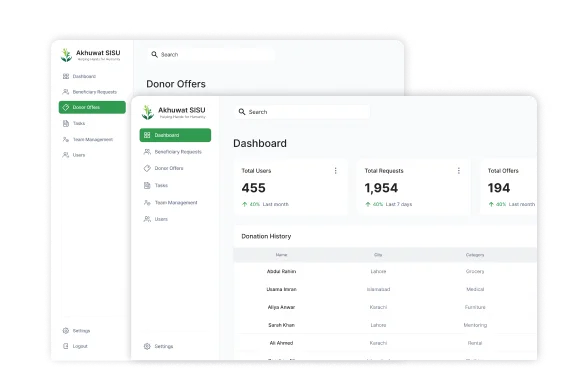The height and width of the screenshot is (370, 588).
Task: Click the Users icon in front sidebar
Action: click(x=147, y=219)
